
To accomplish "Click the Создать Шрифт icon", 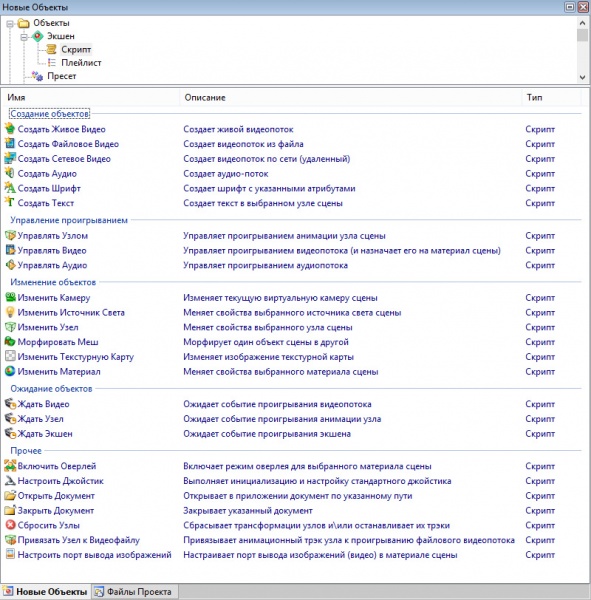I will pyautogui.click(x=10, y=188).
